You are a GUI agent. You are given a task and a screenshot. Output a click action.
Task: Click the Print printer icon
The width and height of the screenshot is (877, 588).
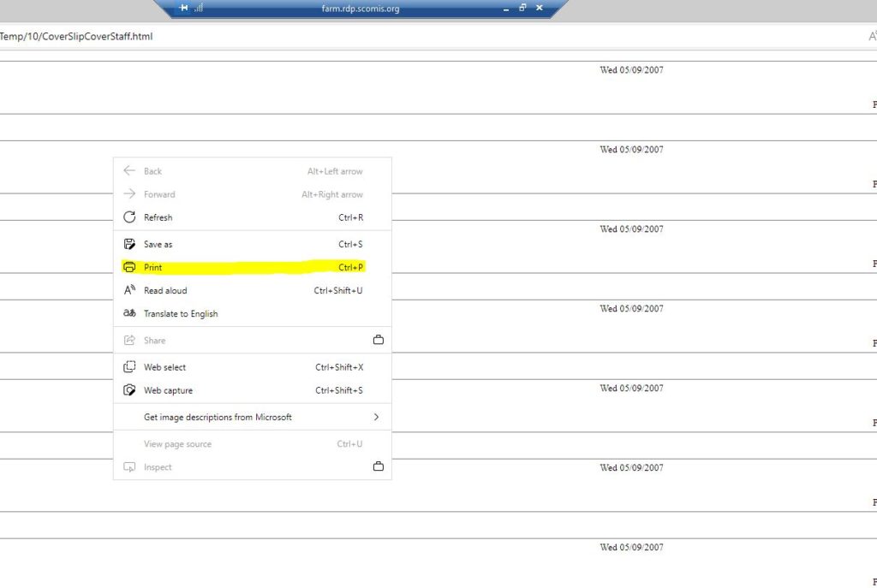click(x=129, y=267)
